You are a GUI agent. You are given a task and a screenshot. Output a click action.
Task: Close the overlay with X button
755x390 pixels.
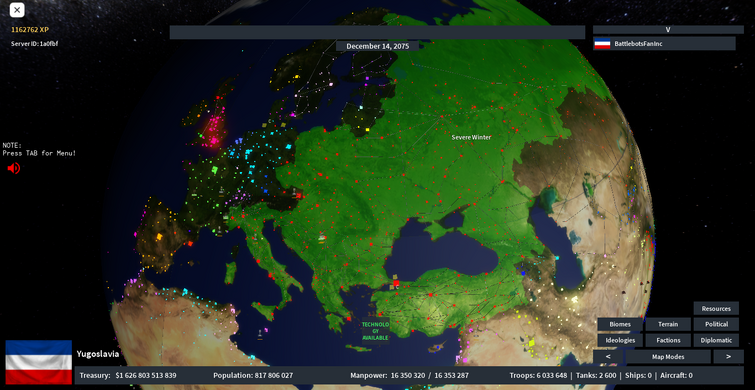17,10
